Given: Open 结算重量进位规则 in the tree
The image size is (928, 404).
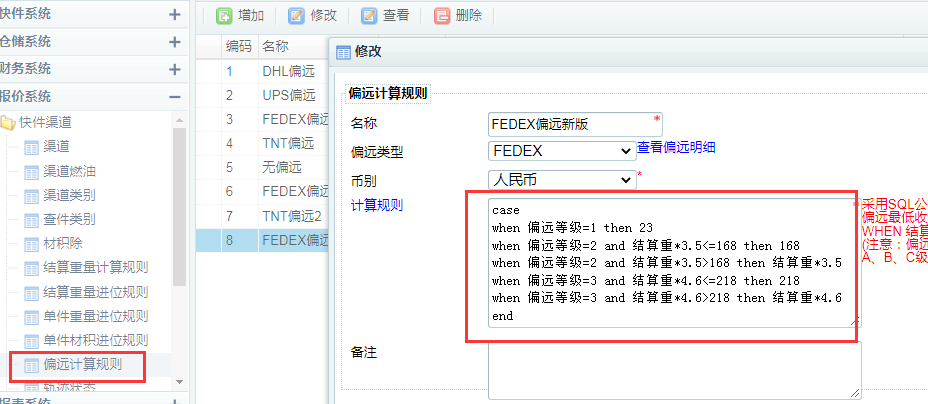Looking at the screenshot, I should tap(95, 293).
